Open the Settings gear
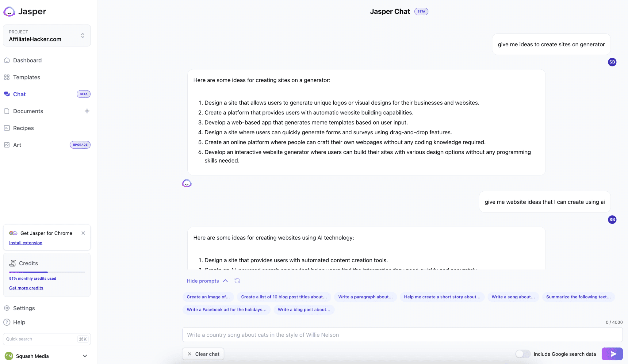Viewport: 628px width, 364px height. tap(7, 308)
